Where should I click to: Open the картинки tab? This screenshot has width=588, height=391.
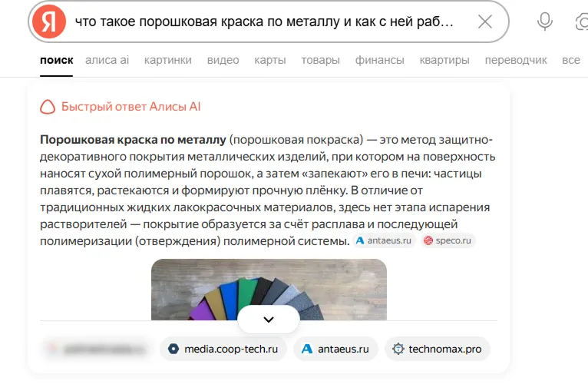167,60
